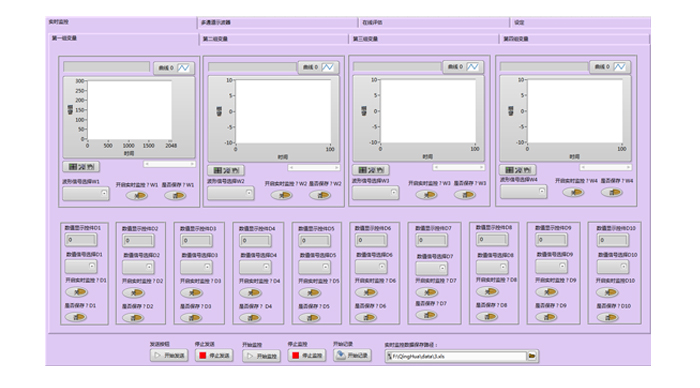Screen dimensions: 700x388
Task: Open 波形信号选择W2 dropdown
Action: pyautogui.click(x=231, y=193)
